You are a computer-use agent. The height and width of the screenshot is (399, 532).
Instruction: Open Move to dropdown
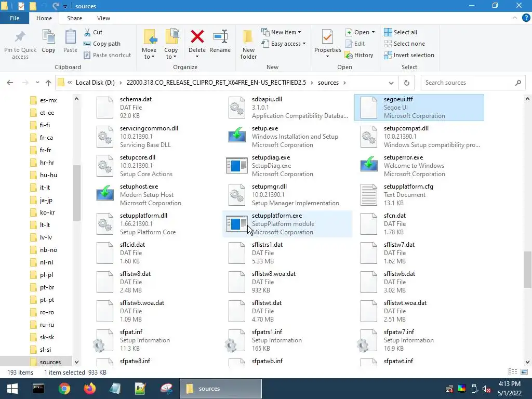point(149,54)
